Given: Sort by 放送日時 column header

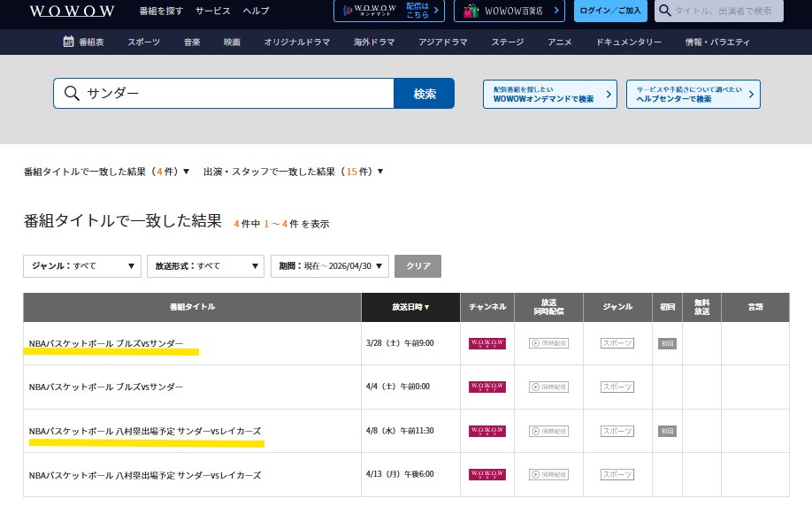Looking at the screenshot, I should 410,307.
